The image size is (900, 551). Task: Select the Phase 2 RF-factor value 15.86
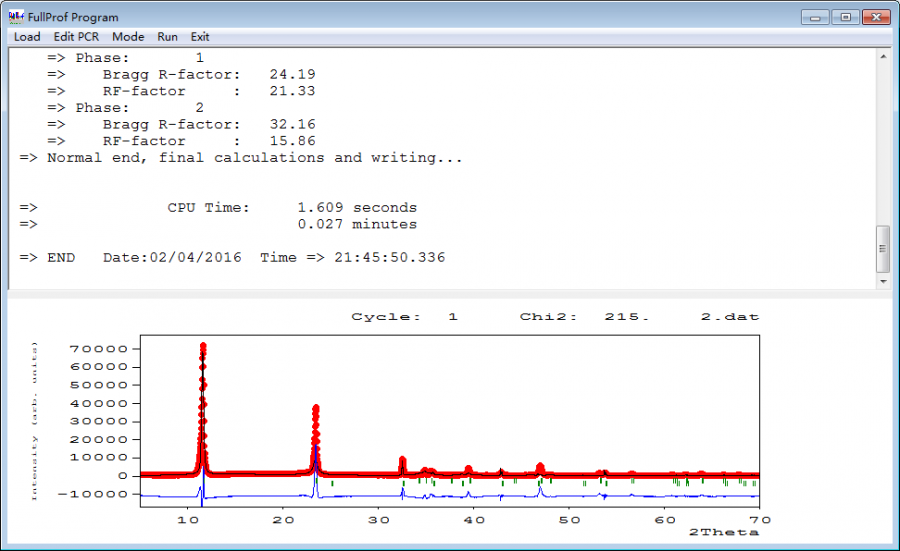point(292,141)
